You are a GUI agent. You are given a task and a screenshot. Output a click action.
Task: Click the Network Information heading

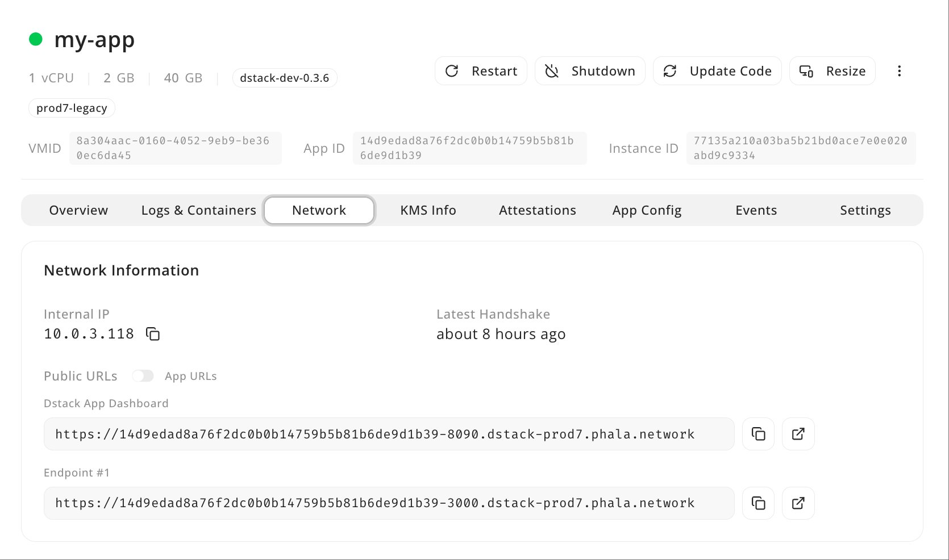coord(122,270)
